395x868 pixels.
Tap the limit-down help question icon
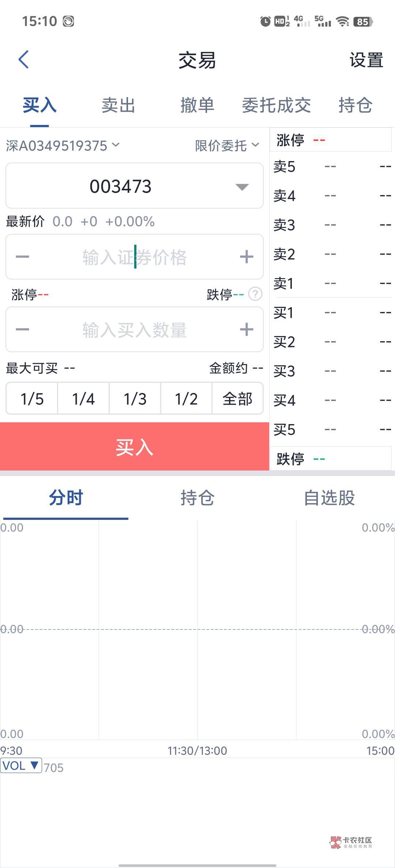pyautogui.click(x=255, y=294)
